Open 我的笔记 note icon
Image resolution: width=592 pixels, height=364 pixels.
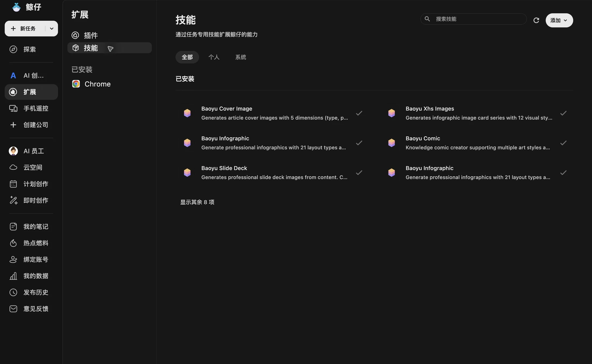tap(13, 227)
